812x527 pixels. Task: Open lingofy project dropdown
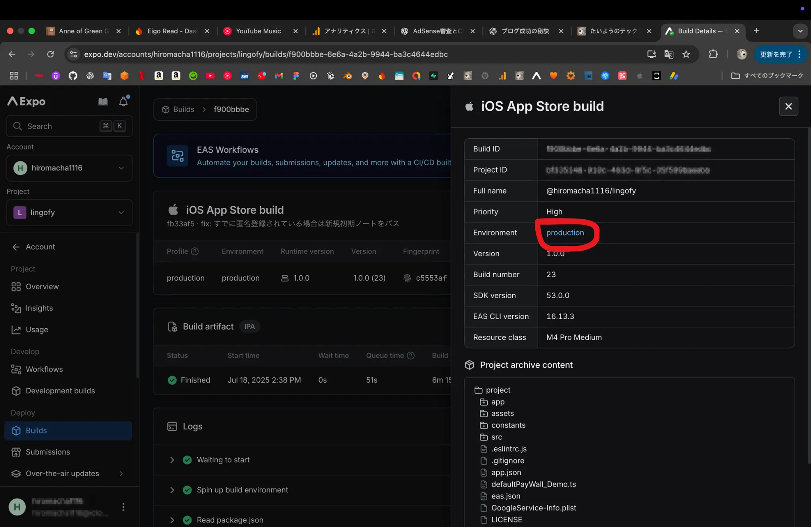(x=69, y=213)
